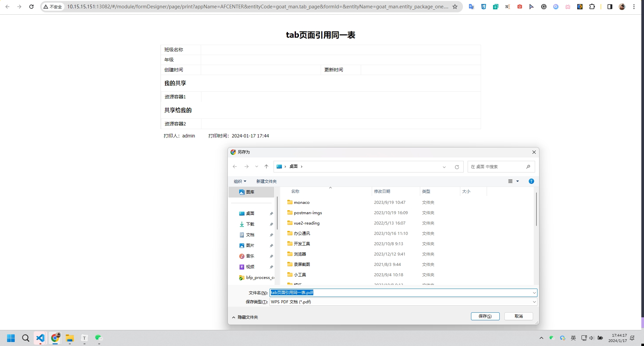Screen dimensions: 644x346
Task: Open help icon in Save As dialog
Action: [531, 181]
